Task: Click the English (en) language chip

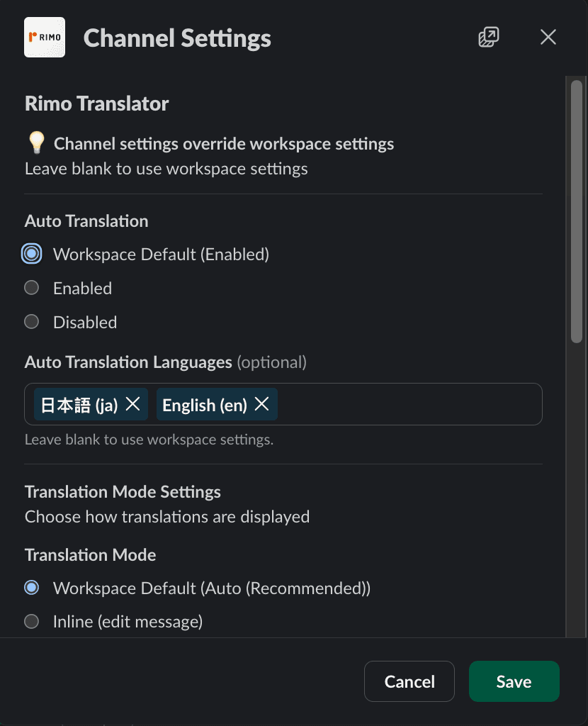Action: click(x=204, y=404)
